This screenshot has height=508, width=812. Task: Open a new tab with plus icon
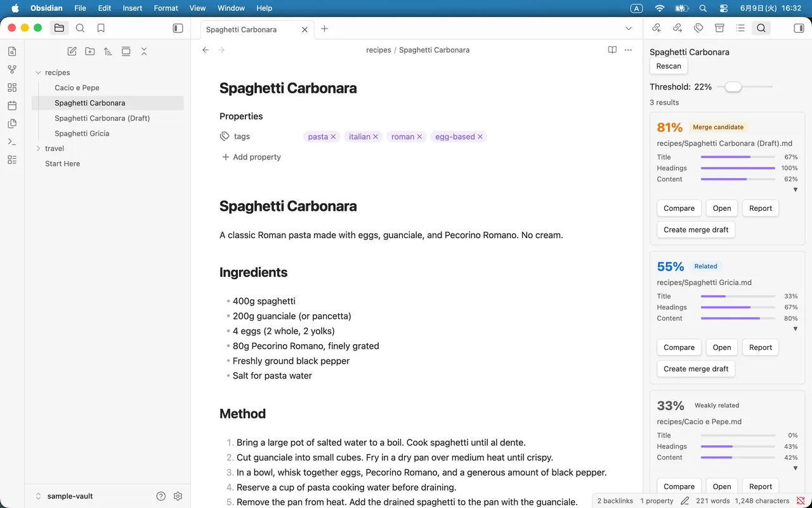pos(324,29)
